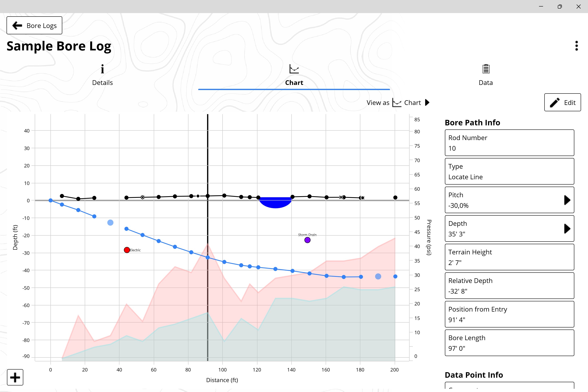Screen dimensions: 588x392
Task: Click the back arrow icon in Bore Logs
Action: [x=17, y=25]
